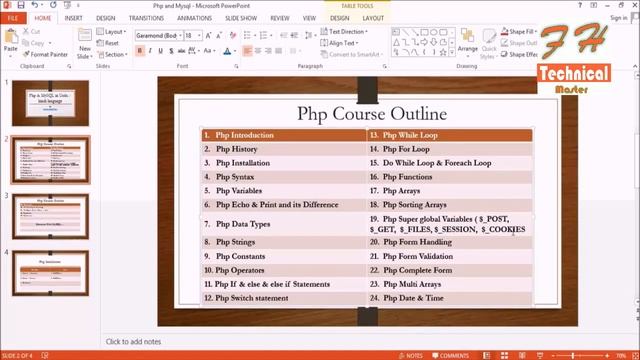Center the text
640x360 pixels.
(258, 51)
